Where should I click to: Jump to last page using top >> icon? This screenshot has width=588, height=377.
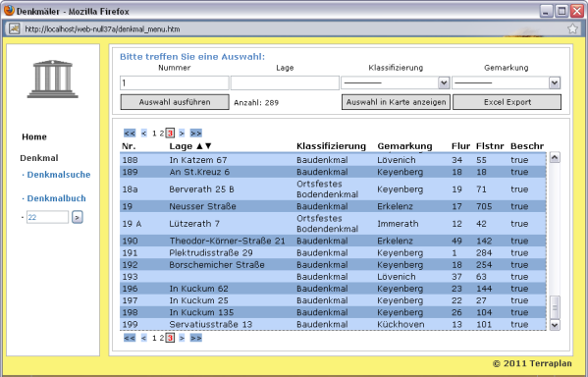tap(195, 134)
